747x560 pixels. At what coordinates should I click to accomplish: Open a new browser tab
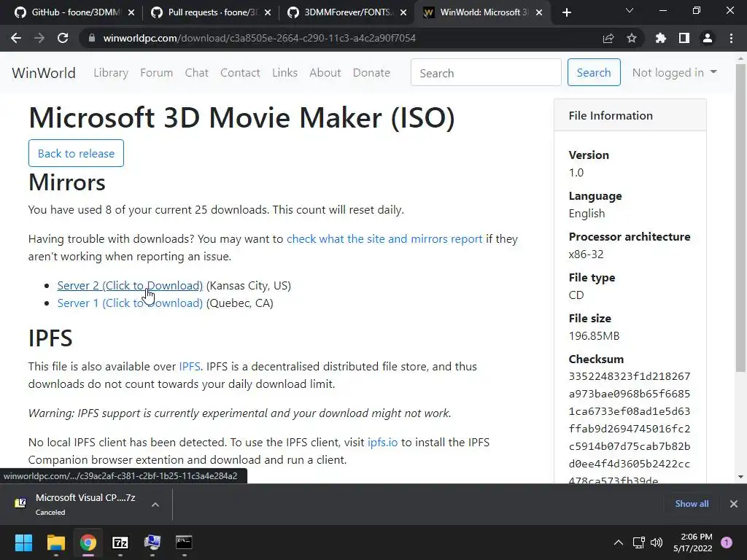(x=566, y=12)
